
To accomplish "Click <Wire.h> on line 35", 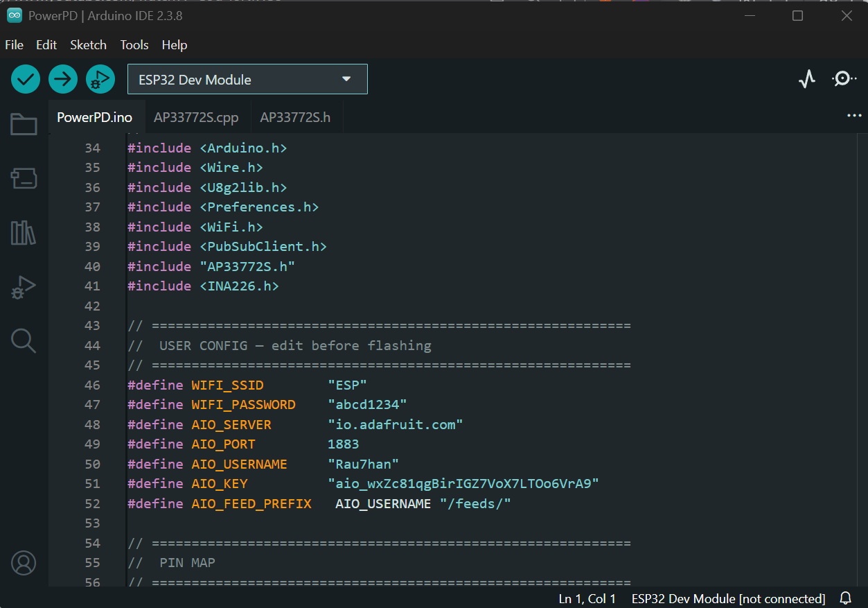I will 231,167.
